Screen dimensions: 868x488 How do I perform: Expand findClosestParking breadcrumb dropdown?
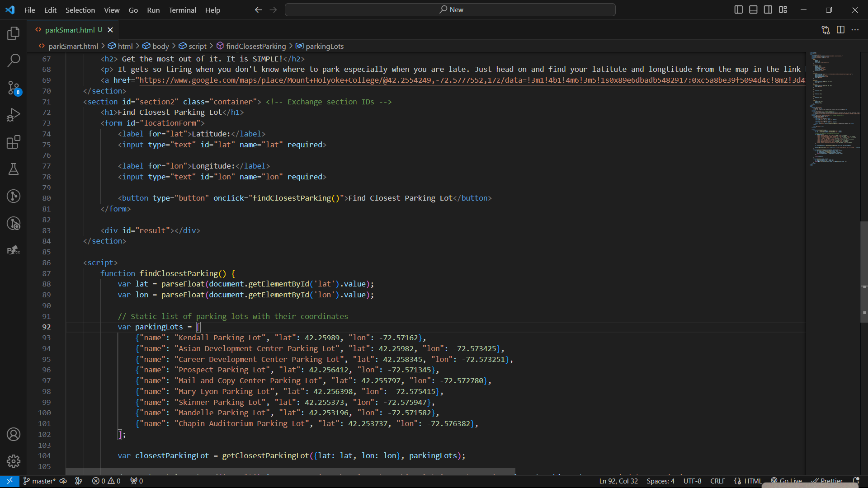[x=255, y=46]
